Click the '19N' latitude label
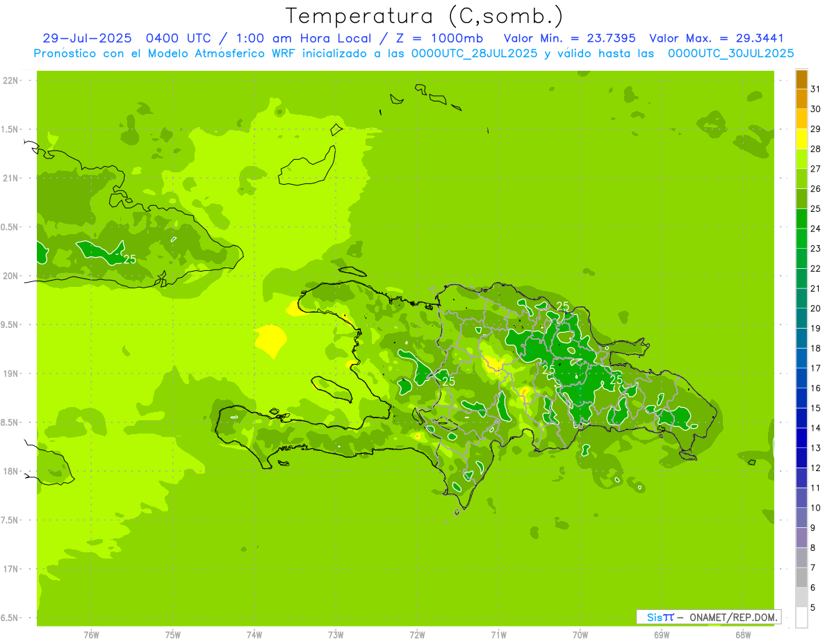This screenshot has height=644, width=834. tap(10, 374)
